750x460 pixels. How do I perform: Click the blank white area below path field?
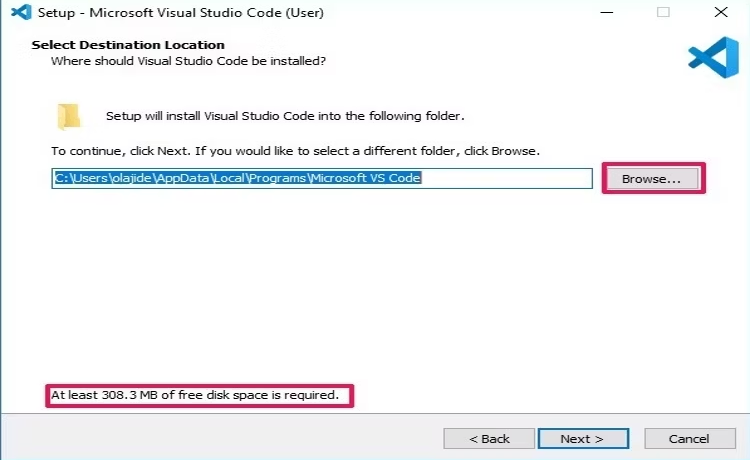point(373,287)
